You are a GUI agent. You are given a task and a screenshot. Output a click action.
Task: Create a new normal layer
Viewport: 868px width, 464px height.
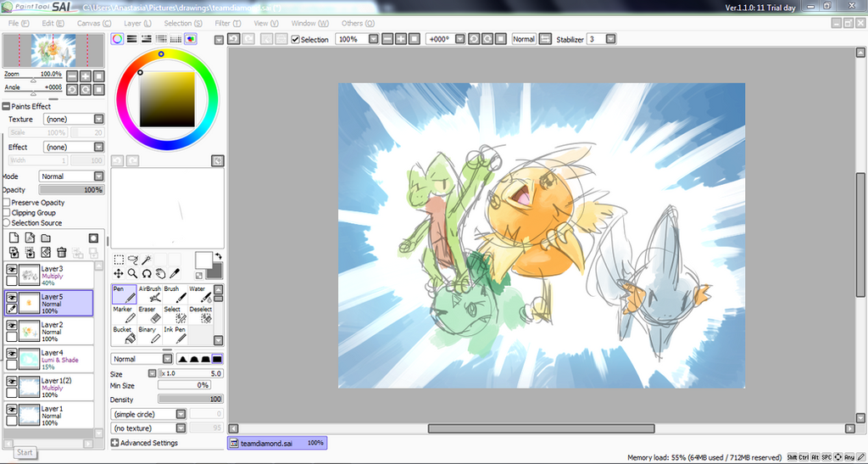pyautogui.click(x=14, y=238)
